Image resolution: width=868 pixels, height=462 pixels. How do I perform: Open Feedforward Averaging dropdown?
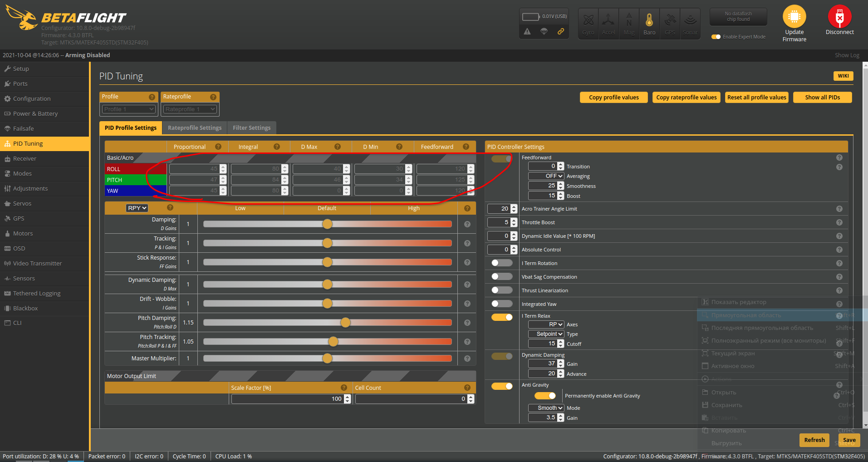click(546, 176)
